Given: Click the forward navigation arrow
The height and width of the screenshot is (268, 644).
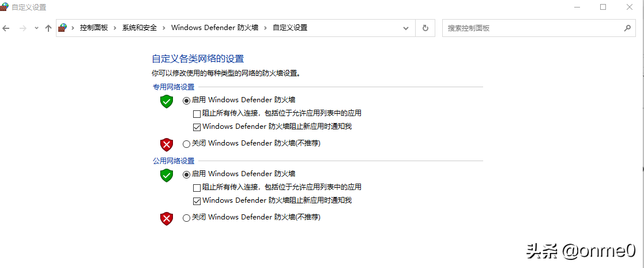Looking at the screenshot, I should [22, 28].
